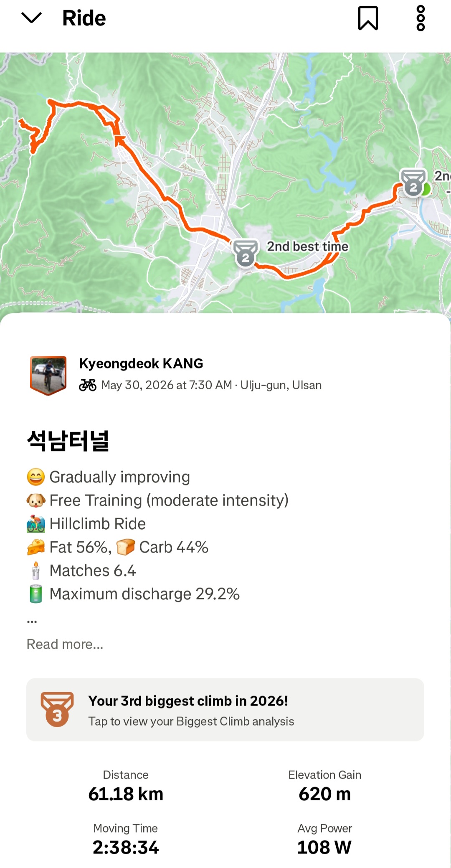Expand the truncated description ellipsis
Image resolution: width=451 pixels, height=868 pixels.
coord(32,622)
